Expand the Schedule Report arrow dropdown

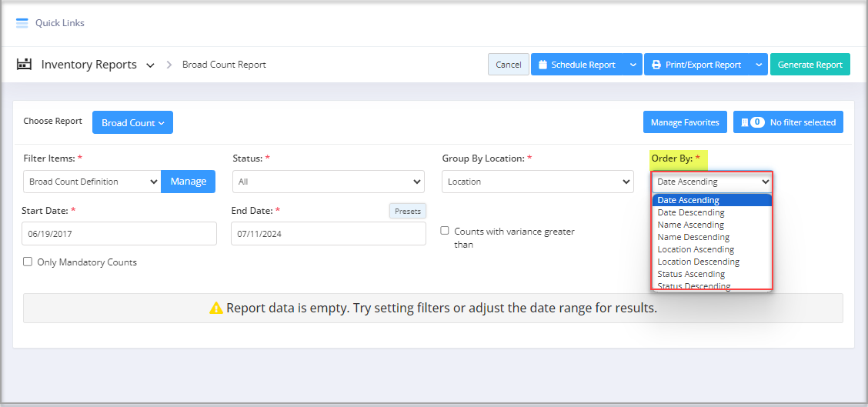click(633, 65)
